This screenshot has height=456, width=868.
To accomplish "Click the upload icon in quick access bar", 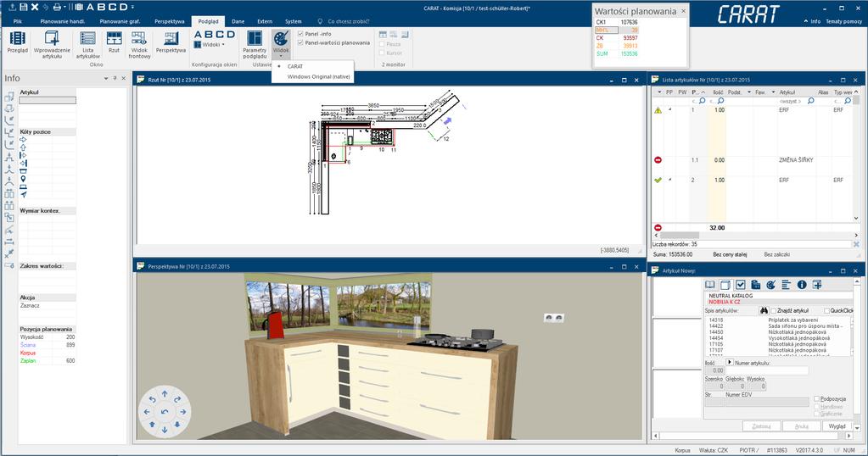I will tap(12, 7).
